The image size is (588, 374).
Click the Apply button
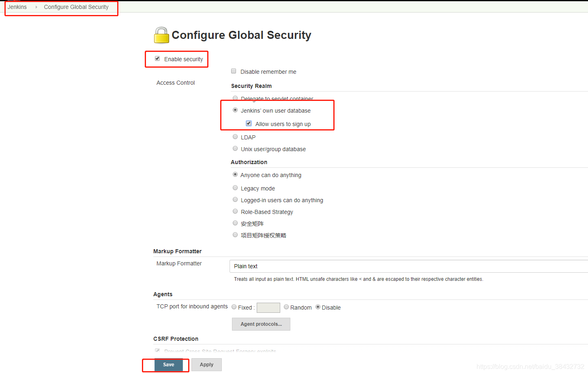coord(206,365)
